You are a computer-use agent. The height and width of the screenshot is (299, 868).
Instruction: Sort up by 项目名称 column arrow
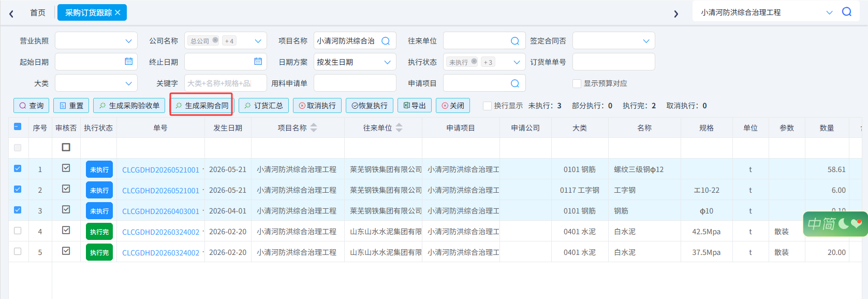pyautogui.click(x=314, y=125)
